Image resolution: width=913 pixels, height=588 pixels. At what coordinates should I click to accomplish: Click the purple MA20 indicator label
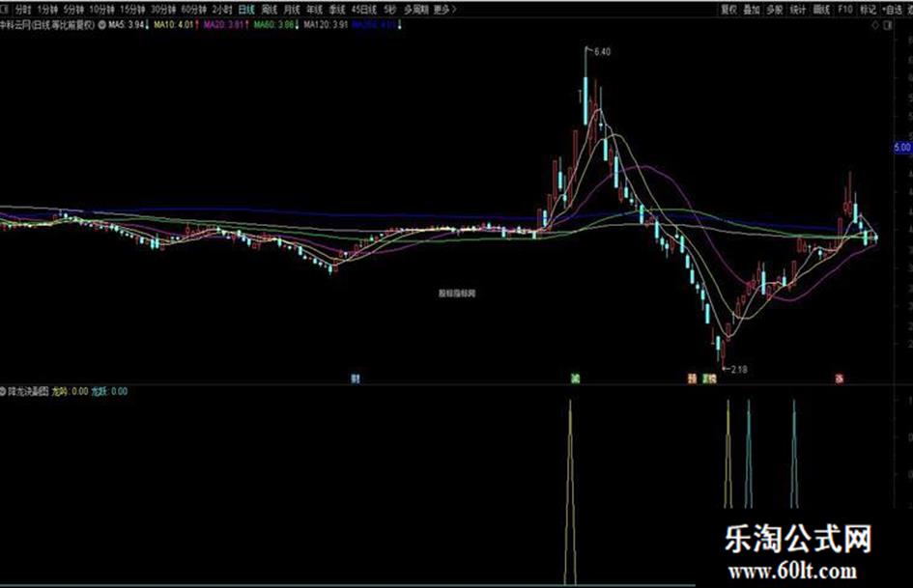coord(226,25)
